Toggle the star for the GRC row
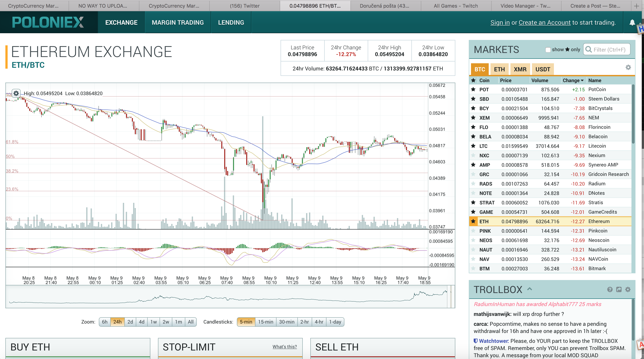The width and height of the screenshot is (644, 359). [x=473, y=174]
